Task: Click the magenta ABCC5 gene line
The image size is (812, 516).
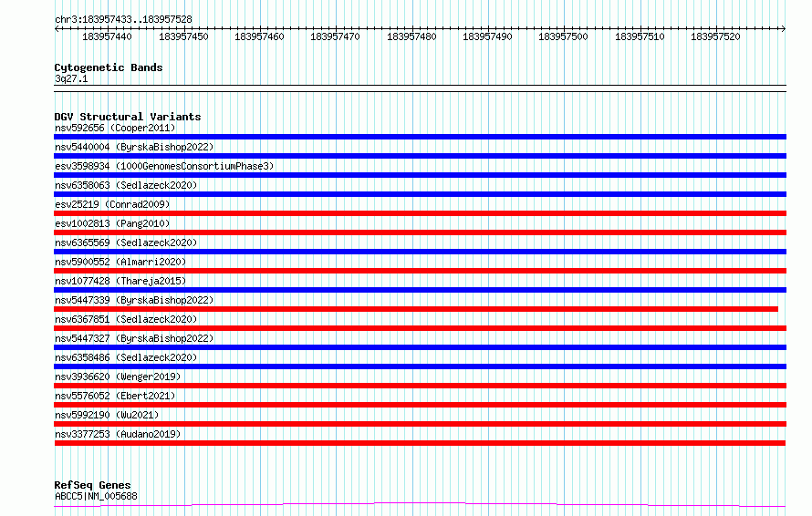Action: point(420,504)
